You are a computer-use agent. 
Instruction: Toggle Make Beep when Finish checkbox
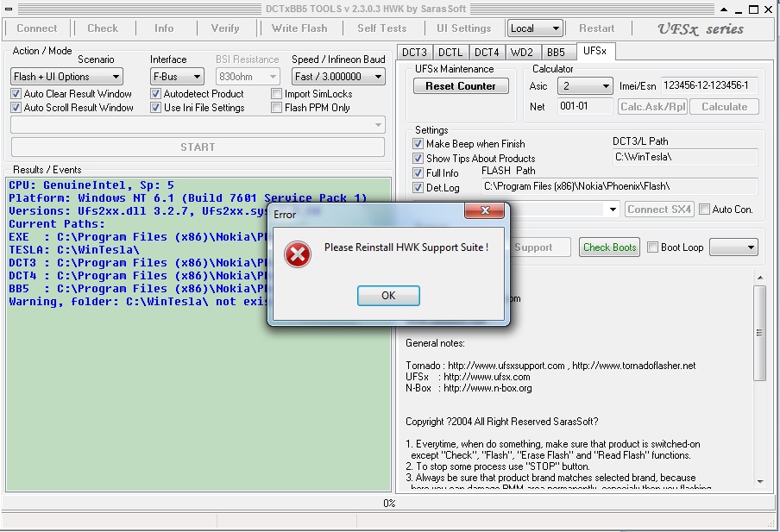pyautogui.click(x=418, y=144)
